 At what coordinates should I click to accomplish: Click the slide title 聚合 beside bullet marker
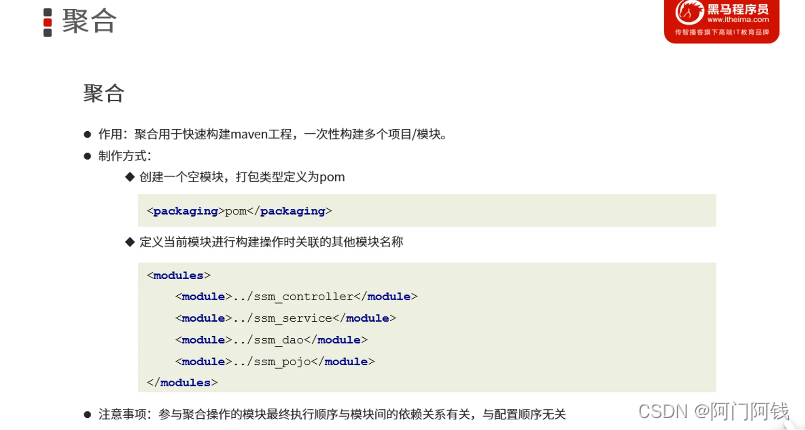(89, 22)
